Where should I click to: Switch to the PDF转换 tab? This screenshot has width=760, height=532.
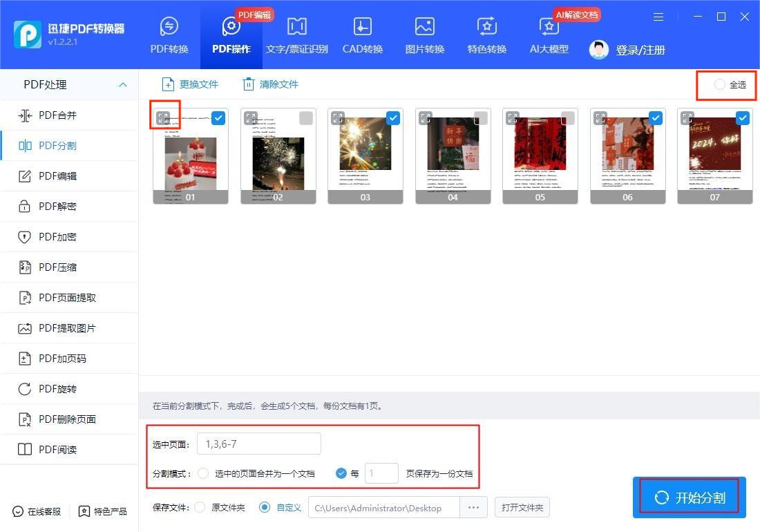click(169, 35)
